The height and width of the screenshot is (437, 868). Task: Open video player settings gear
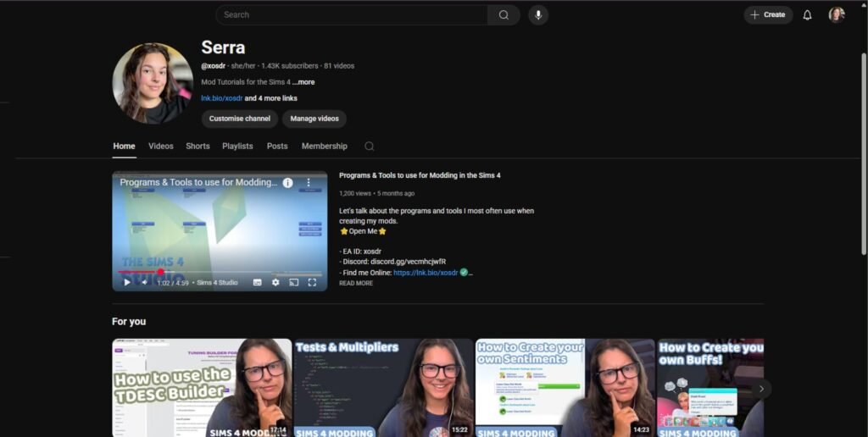(275, 282)
